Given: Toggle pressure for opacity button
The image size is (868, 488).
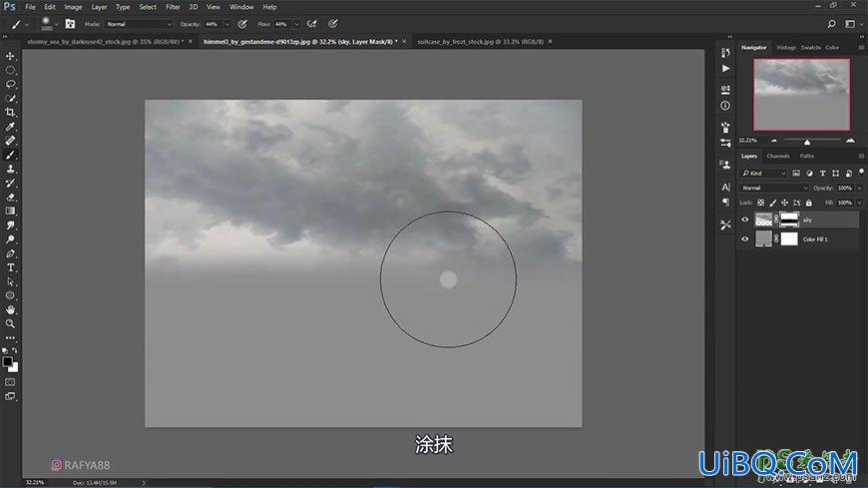Looking at the screenshot, I should pos(242,24).
